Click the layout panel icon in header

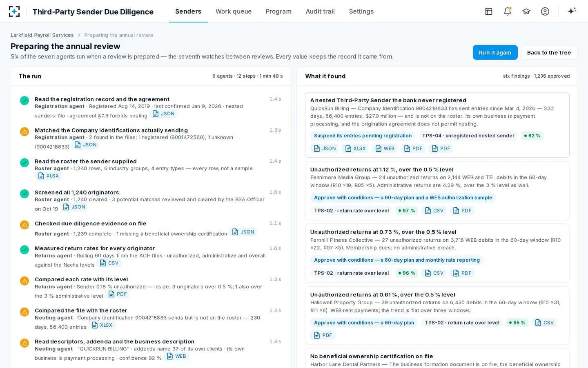(x=489, y=11)
